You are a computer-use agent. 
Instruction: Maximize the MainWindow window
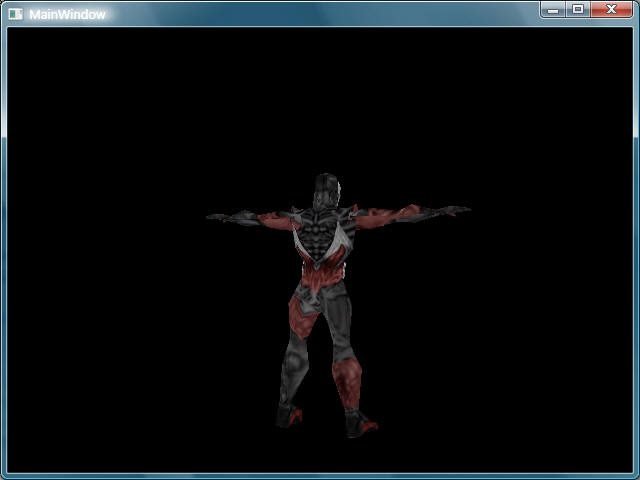[x=578, y=9]
